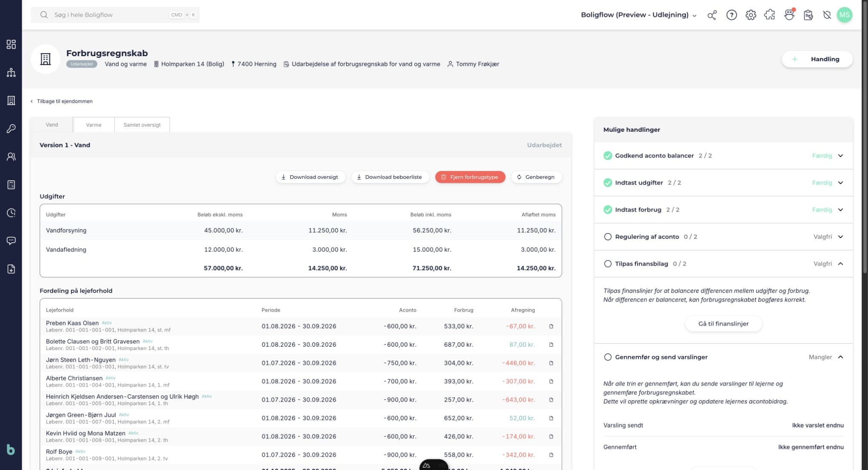
Task: Switch to Samlet oversigt tab
Action: tap(142, 125)
